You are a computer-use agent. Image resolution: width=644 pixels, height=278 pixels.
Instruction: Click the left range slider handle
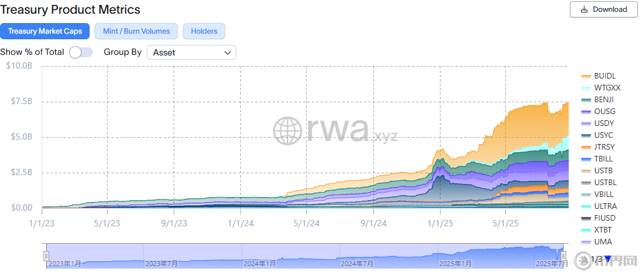click(45, 256)
